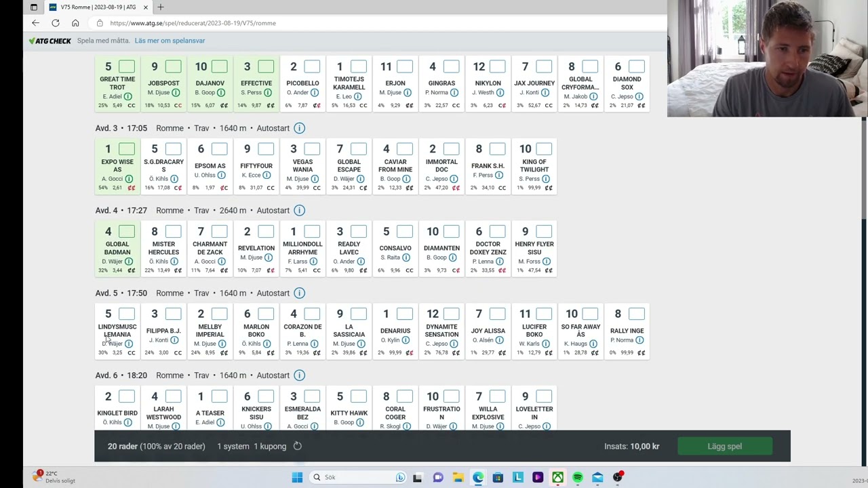868x488 pixels.
Task: Select horse 2 Kinglet Bird checkbox
Action: (127, 396)
